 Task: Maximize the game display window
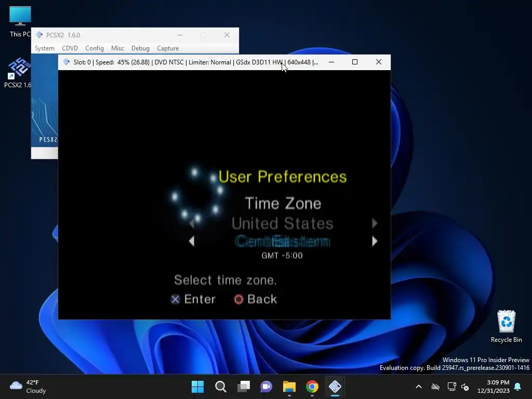tap(355, 62)
